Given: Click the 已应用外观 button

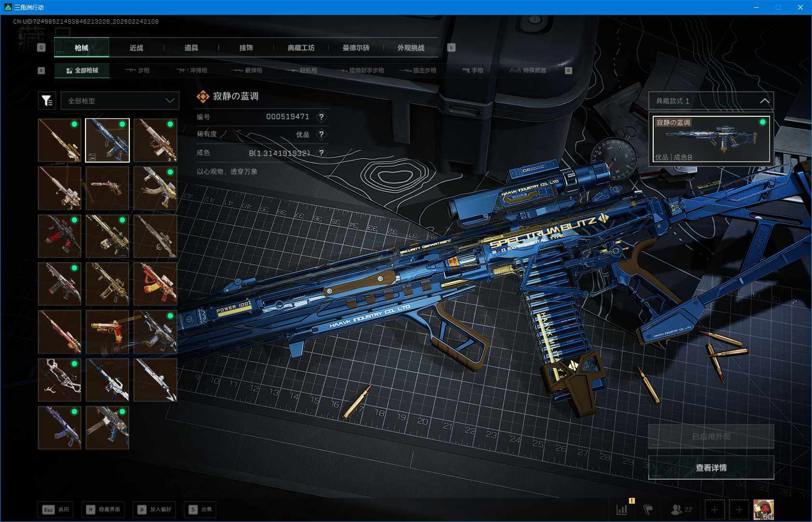Looking at the screenshot, I should click(x=711, y=437).
